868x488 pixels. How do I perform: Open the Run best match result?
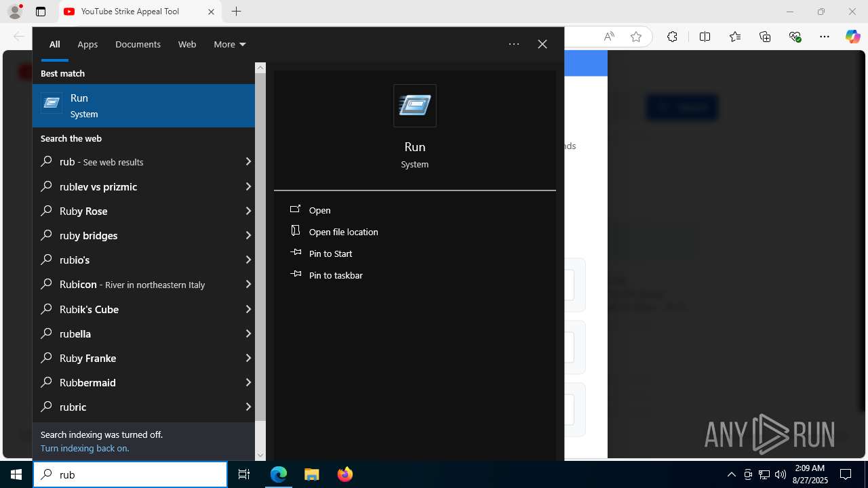(x=144, y=106)
